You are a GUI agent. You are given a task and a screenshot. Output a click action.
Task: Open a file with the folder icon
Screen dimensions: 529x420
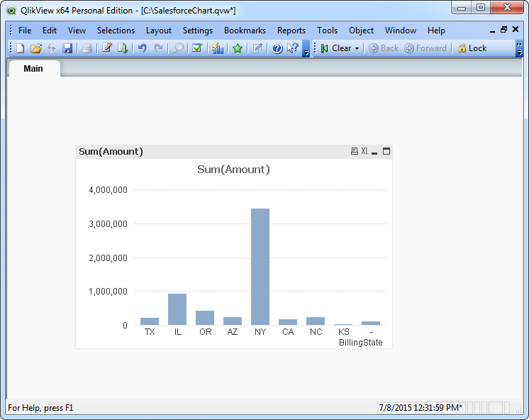35,48
